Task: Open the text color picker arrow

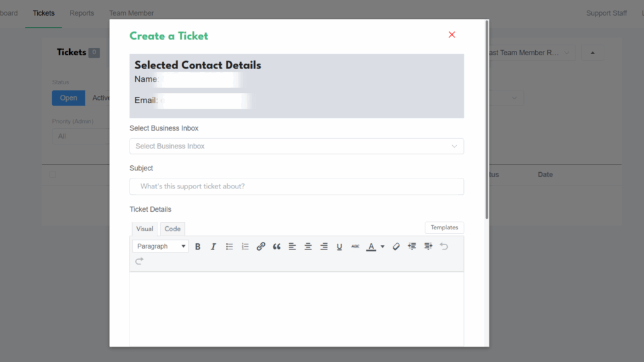Action: [x=382, y=247]
